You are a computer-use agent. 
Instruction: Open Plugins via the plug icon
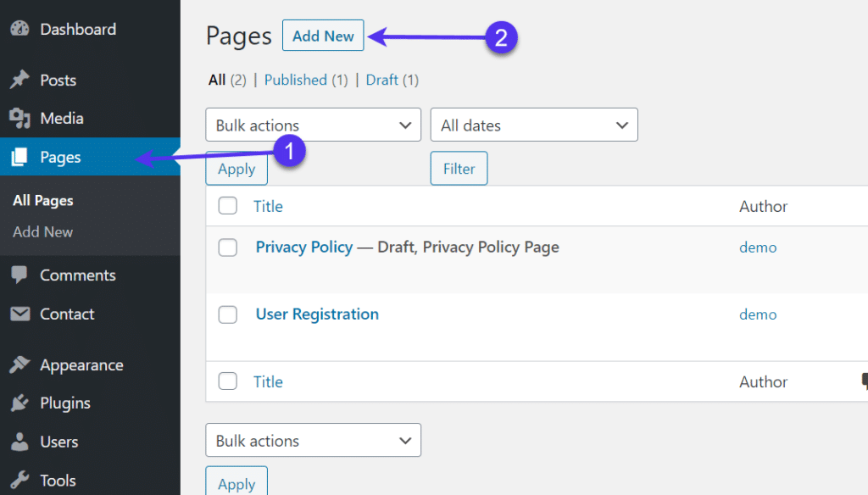click(20, 403)
